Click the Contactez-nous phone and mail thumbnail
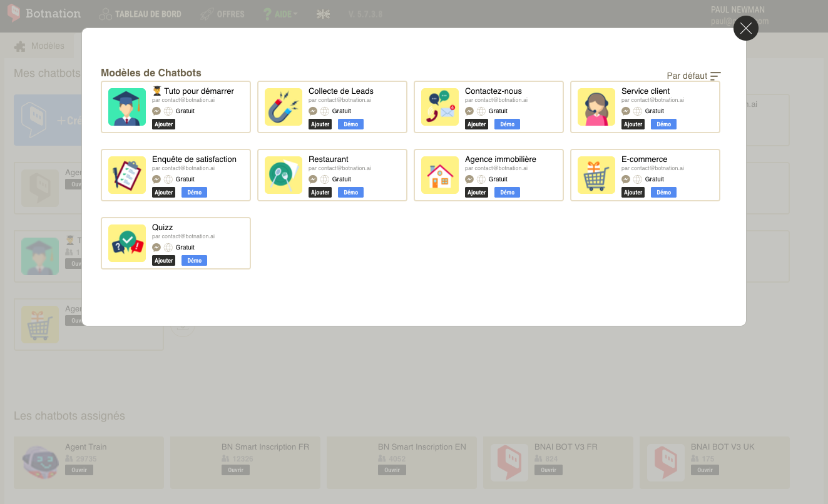 (x=440, y=107)
